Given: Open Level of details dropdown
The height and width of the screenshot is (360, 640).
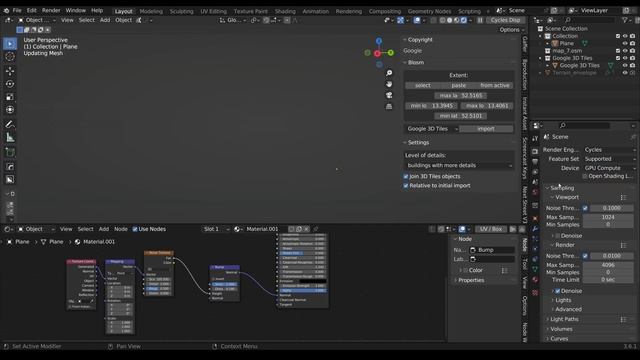Looking at the screenshot, I should [x=459, y=165].
